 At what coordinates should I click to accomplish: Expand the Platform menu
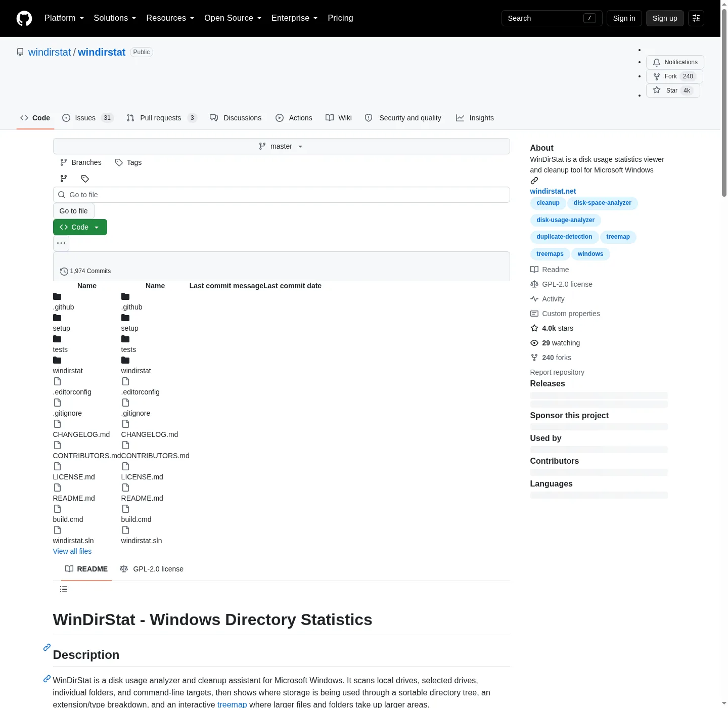point(64,18)
